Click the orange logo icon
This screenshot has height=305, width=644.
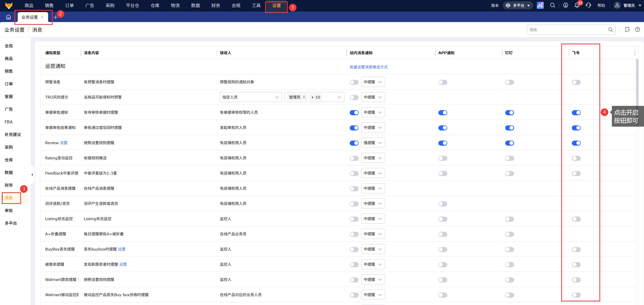[9, 5]
